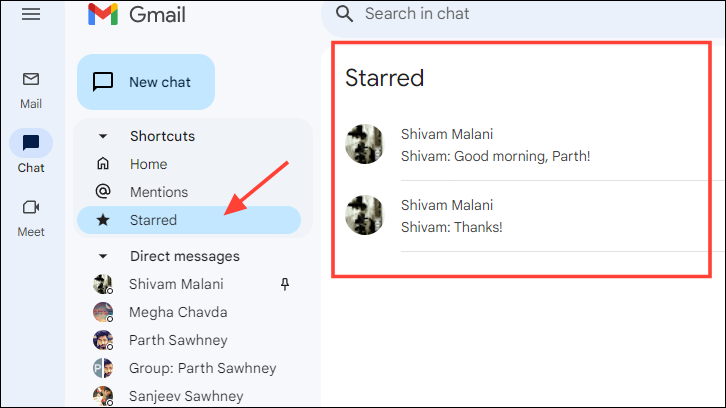Click the search magnifier icon

[x=344, y=14]
